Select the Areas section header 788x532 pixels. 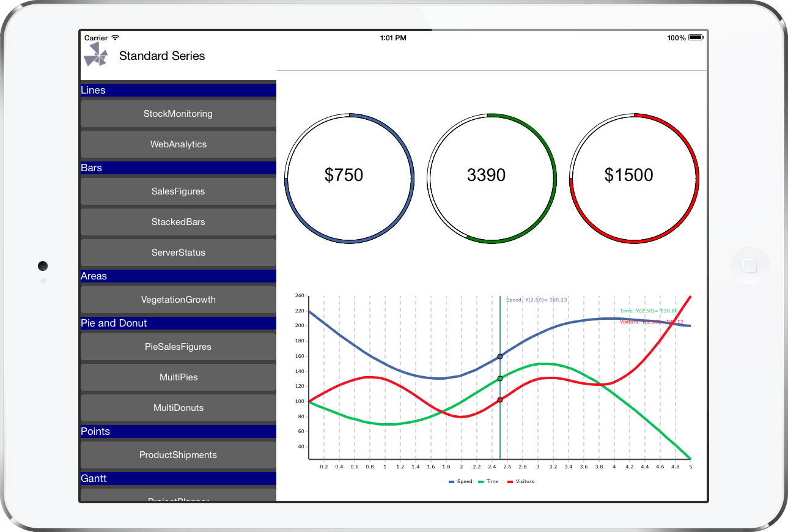tap(178, 276)
